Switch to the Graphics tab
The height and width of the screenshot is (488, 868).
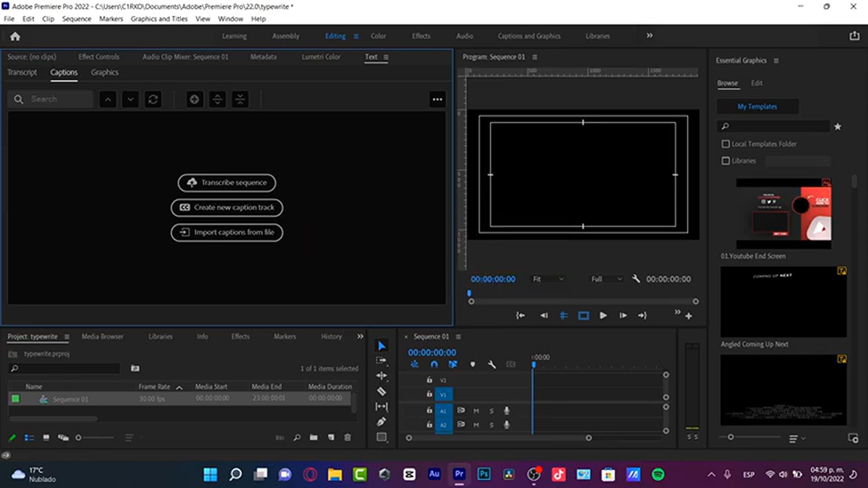pos(104,72)
